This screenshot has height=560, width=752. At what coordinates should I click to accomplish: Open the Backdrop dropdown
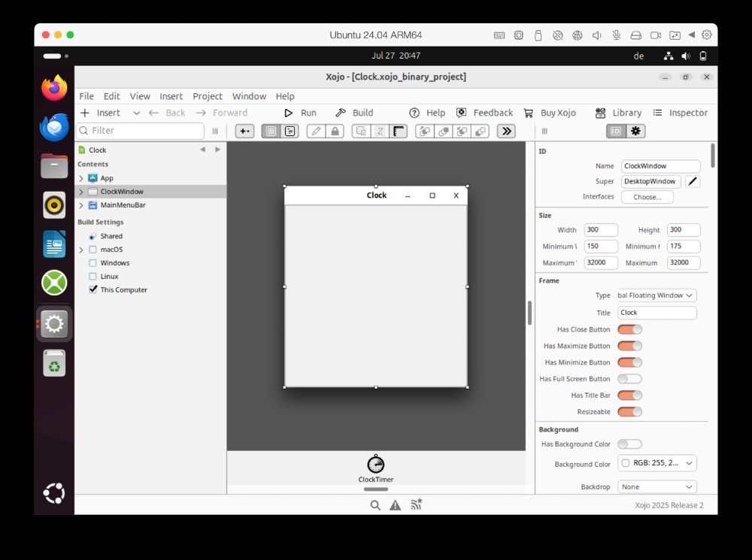coord(656,486)
